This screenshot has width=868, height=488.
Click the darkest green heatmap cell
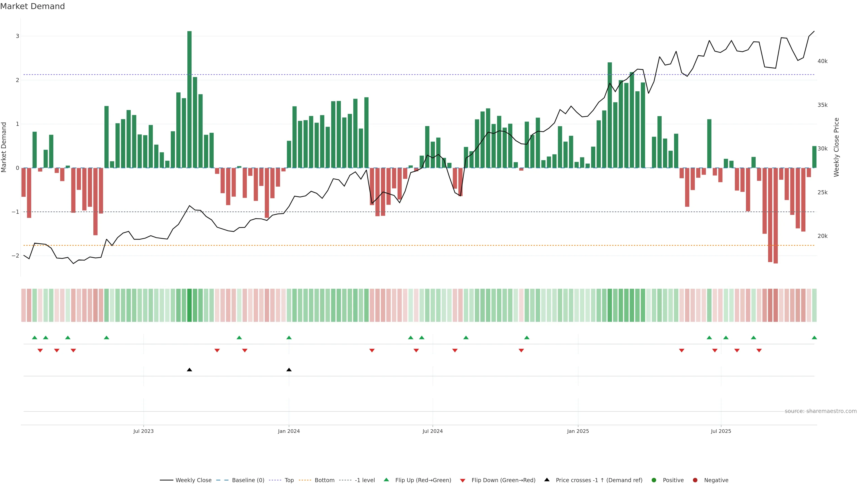pos(189,305)
